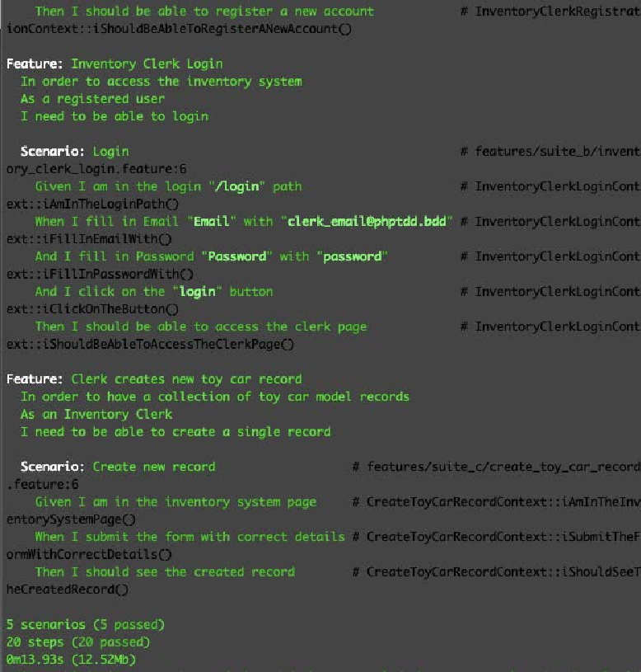641x672 pixels.
Task: Click 'I need to be able to create a single record'
Action: [175, 431]
